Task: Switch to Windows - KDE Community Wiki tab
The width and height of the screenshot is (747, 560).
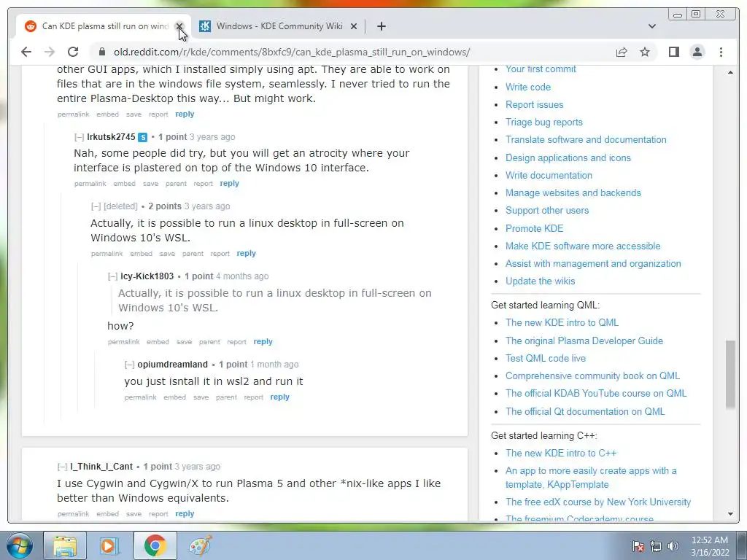Action: 278,26
